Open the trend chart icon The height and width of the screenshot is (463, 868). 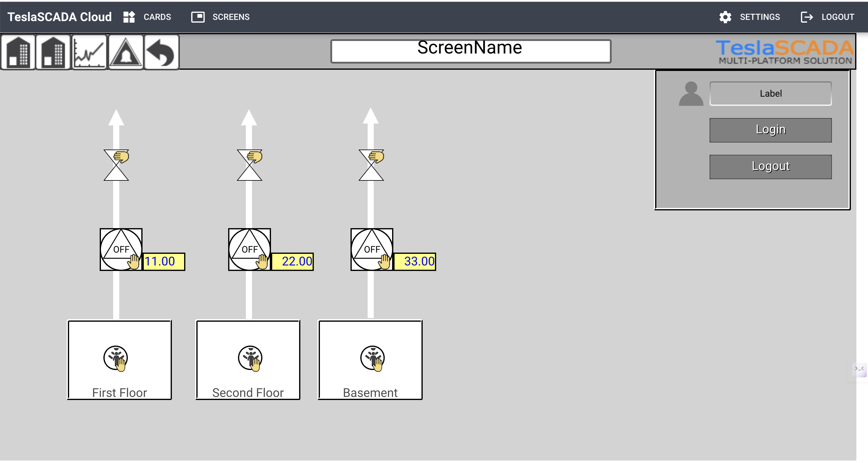pos(89,52)
